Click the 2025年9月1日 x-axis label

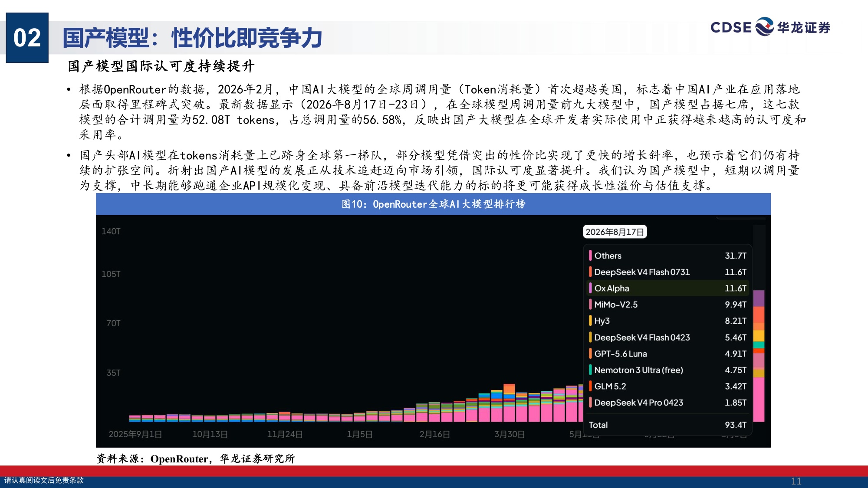(135, 434)
